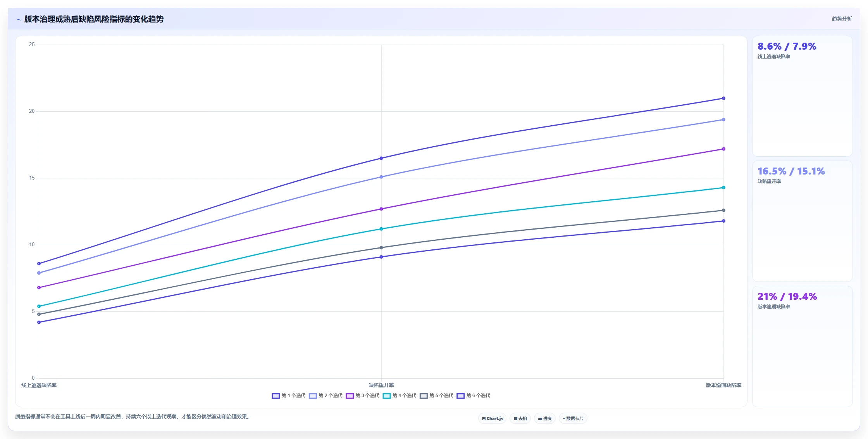Image resolution: width=868 pixels, height=439 pixels.
Task: Click iteration 4 data point at 缺陷重开率
Action: (x=381, y=229)
